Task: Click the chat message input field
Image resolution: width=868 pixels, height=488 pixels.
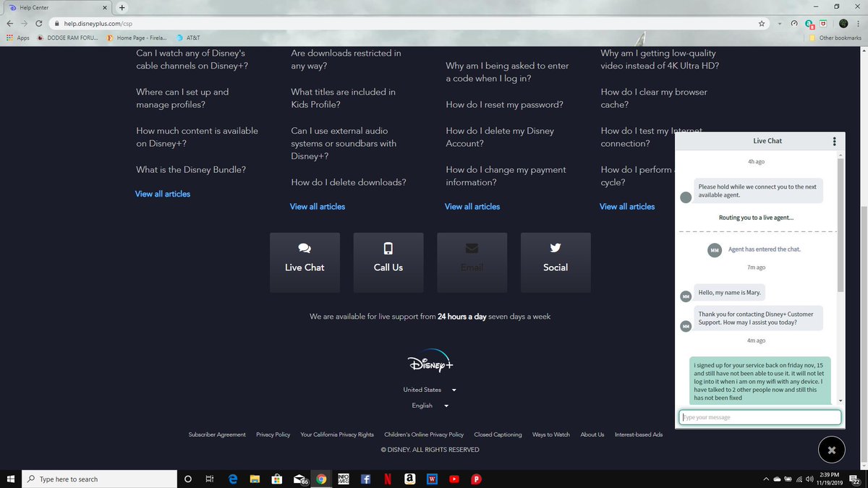Action: 760,417
